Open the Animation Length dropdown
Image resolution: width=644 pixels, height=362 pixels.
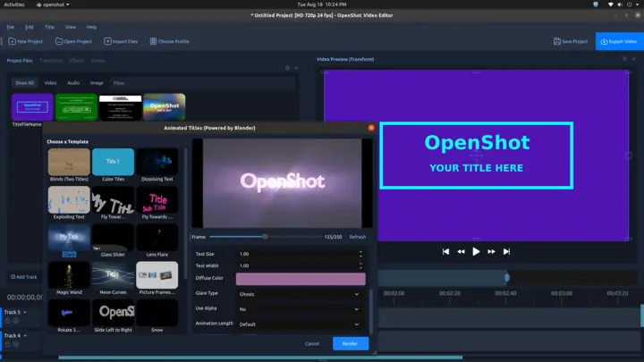click(300, 324)
